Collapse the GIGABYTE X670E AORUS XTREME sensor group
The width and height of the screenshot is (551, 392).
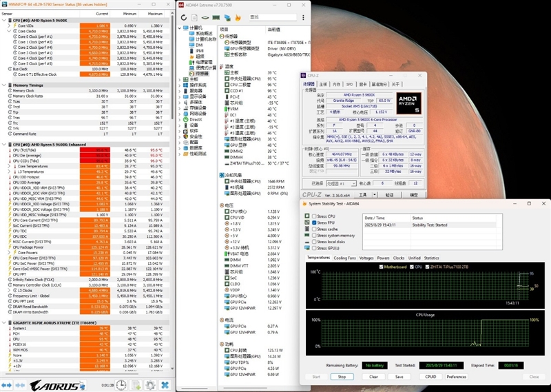click(4, 321)
